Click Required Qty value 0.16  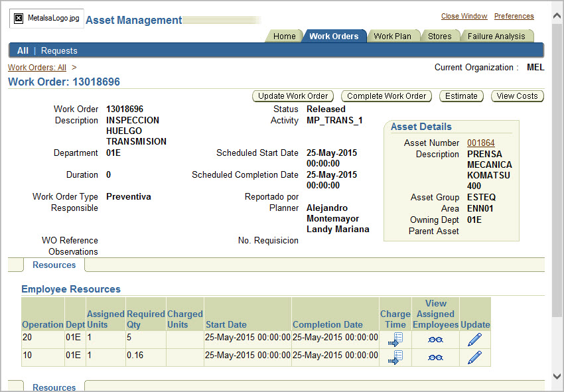(x=135, y=356)
